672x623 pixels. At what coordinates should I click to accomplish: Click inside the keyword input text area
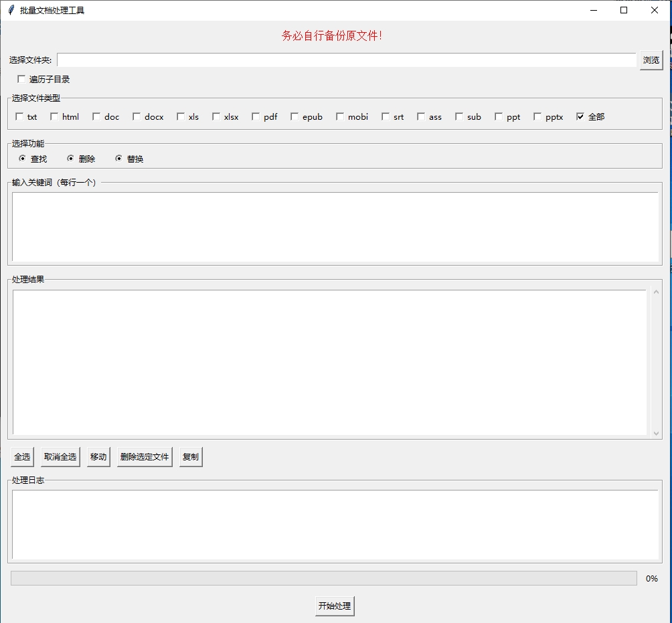click(x=335, y=226)
